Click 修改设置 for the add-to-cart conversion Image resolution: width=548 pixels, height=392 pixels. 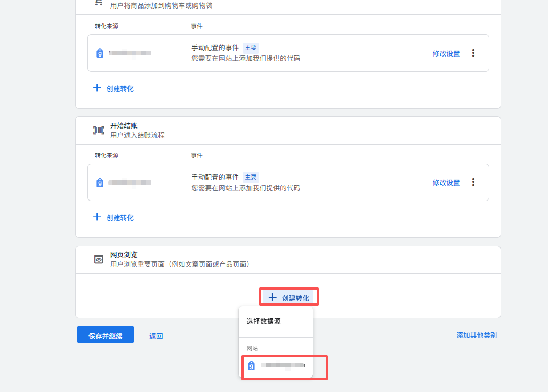pyautogui.click(x=446, y=53)
